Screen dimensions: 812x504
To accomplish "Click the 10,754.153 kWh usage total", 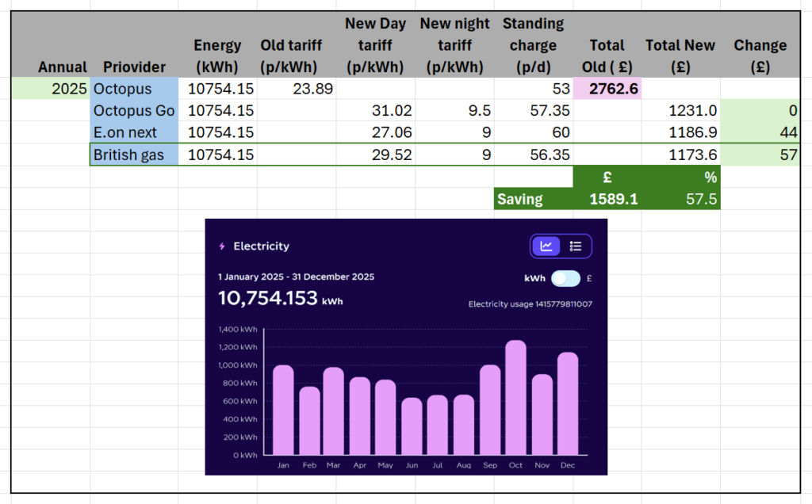I will [280, 298].
